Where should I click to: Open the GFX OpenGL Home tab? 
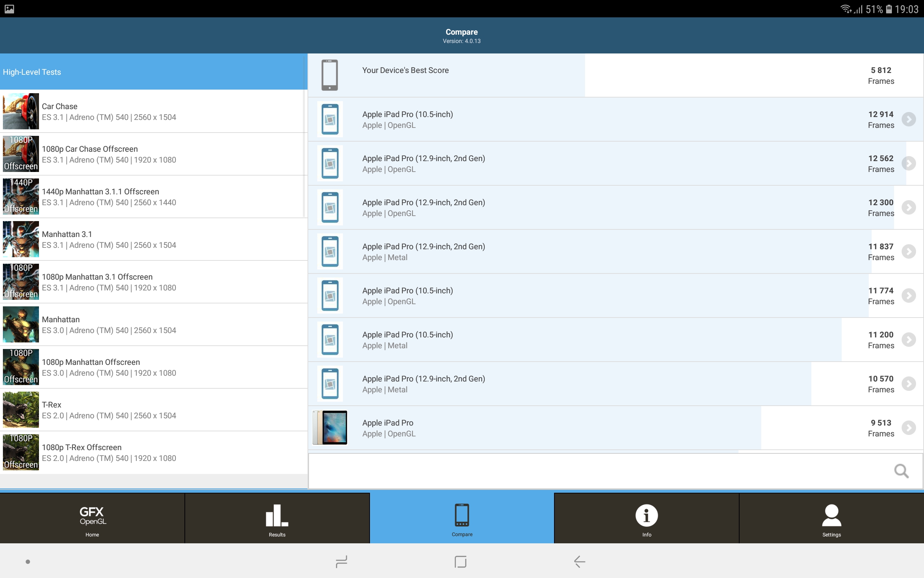92,518
